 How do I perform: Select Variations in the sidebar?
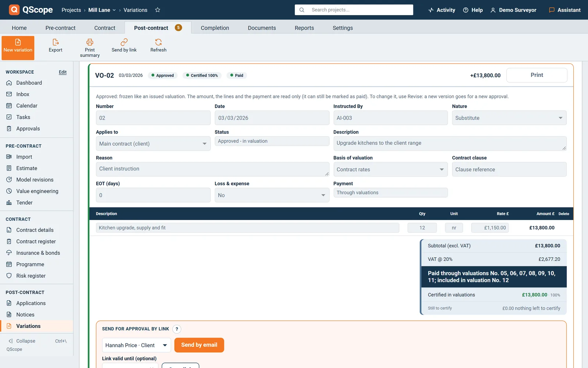point(36,326)
